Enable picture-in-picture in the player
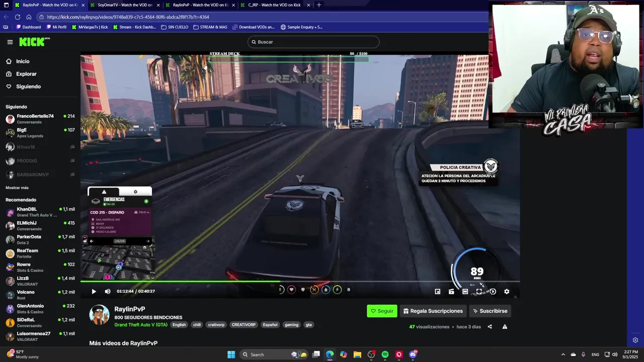Image resolution: width=644 pixels, height=362 pixels. click(438, 291)
